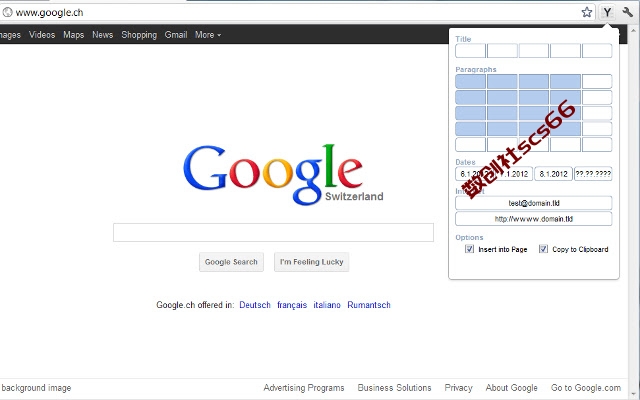Click the Y extension icon in the toolbar

(607, 12)
